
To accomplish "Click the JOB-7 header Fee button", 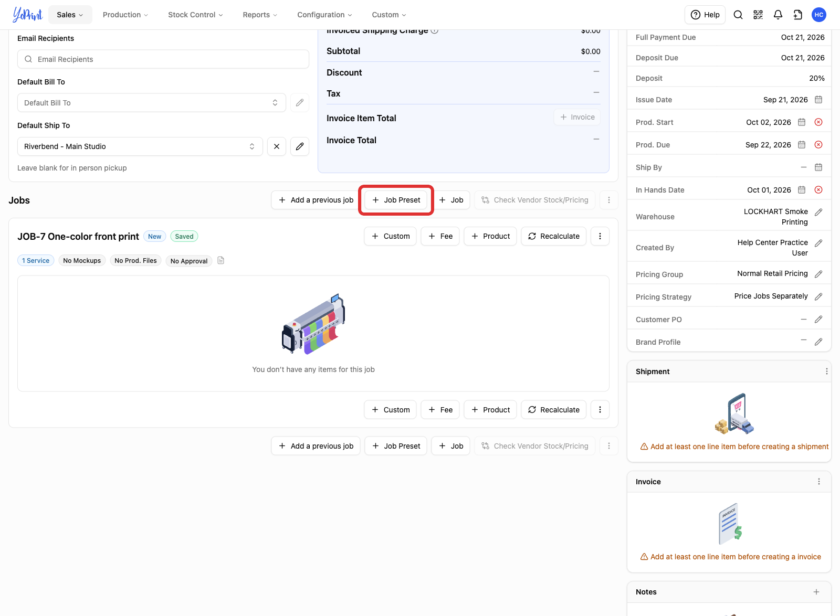I will 440,236.
